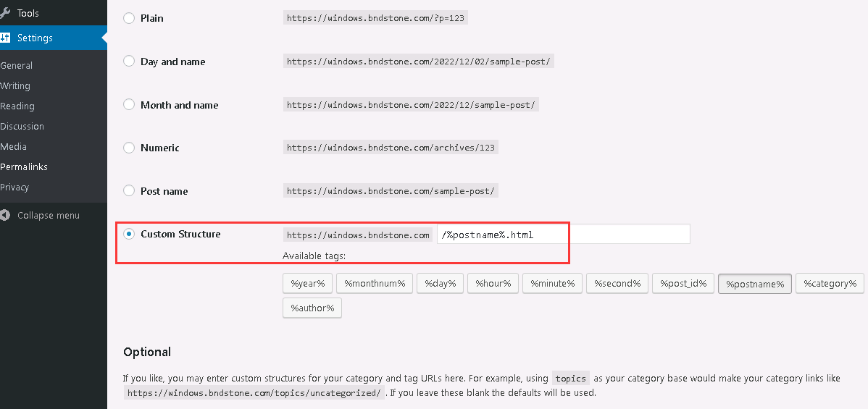Image resolution: width=868 pixels, height=409 pixels.
Task: Click the Settings sliders icon
Action: pos(5,38)
